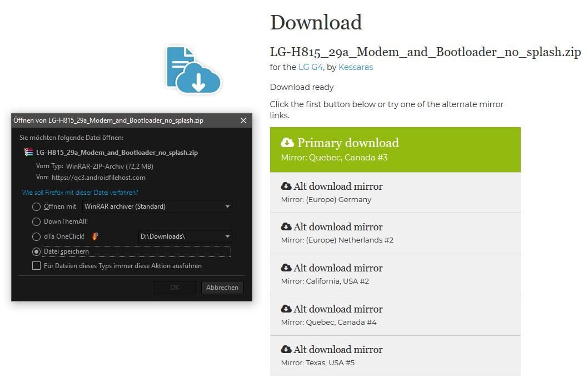Click 'Sie möchten folgende Datei öffnen:' text
The width and height of the screenshot is (588, 388).
pos(71,138)
